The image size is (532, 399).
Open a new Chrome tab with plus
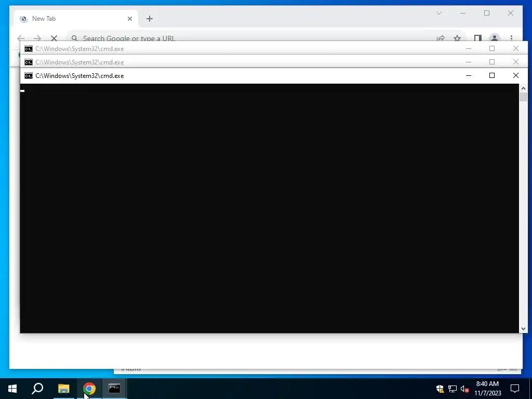click(x=150, y=19)
